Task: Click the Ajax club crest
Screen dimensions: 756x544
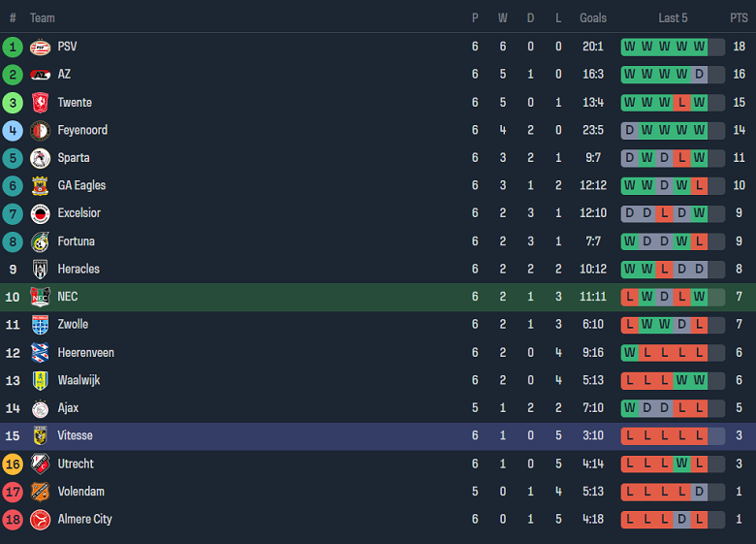Action: tap(40, 408)
